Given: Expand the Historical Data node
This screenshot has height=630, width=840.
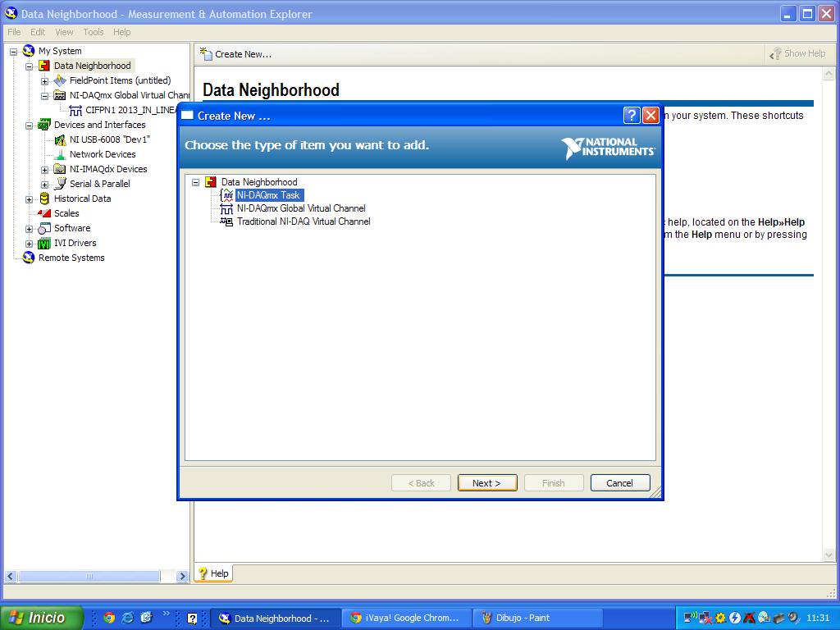Looking at the screenshot, I should pos(30,199).
